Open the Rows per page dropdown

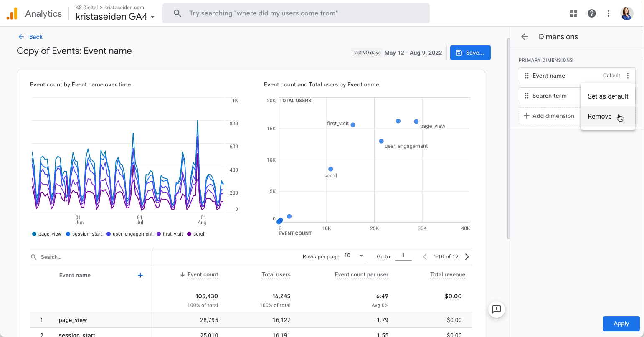[x=354, y=256]
